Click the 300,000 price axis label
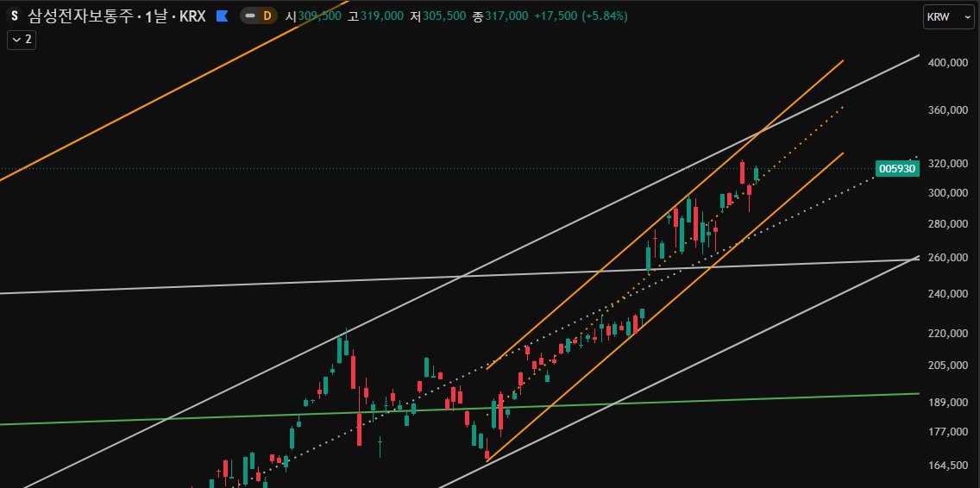Image resolution: width=980 pixels, height=488 pixels. (x=947, y=193)
